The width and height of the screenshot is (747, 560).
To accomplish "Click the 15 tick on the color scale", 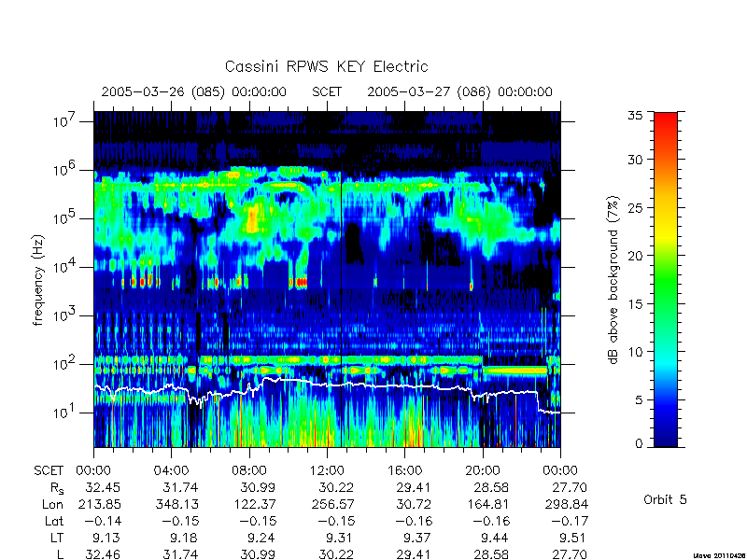I will (x=635, y=303).
